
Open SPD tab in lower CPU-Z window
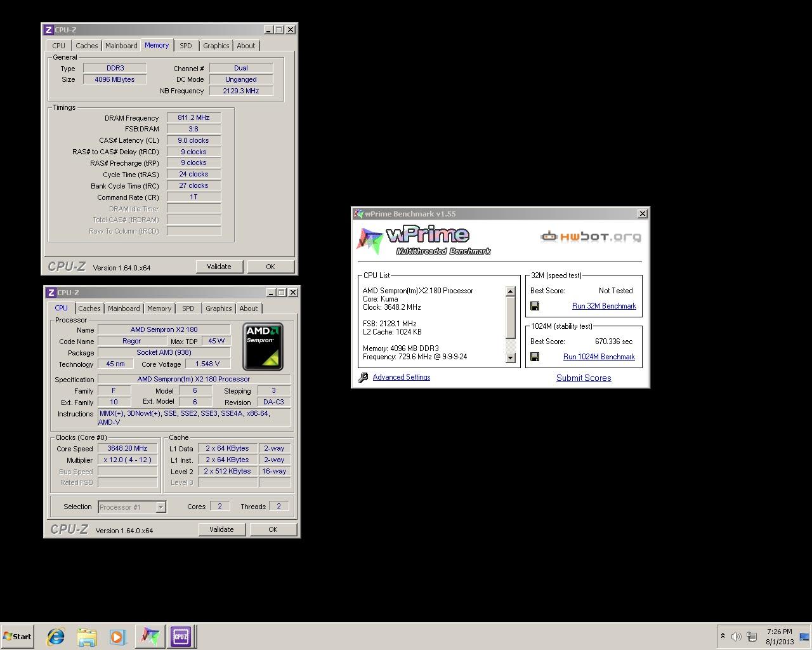click(188, 308)
